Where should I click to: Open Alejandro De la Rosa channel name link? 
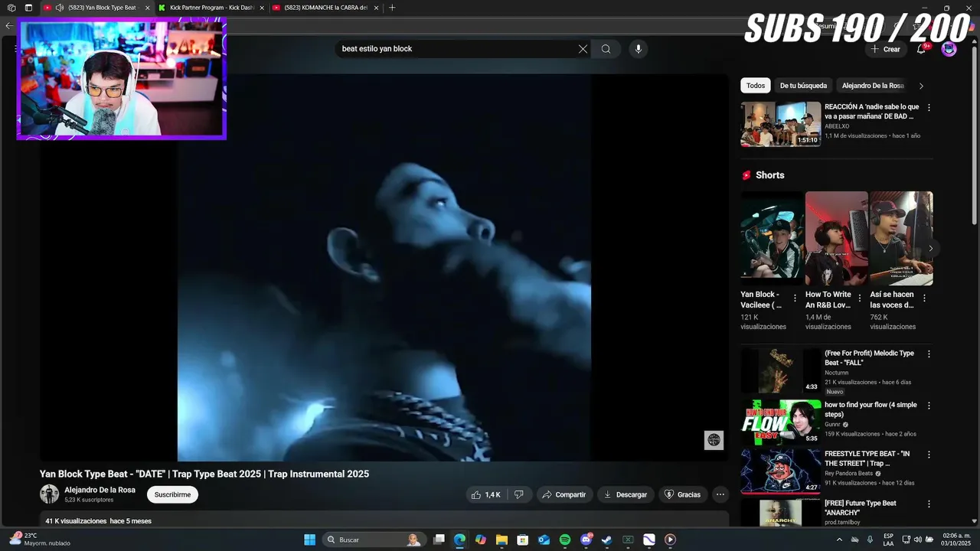point(100,490)
